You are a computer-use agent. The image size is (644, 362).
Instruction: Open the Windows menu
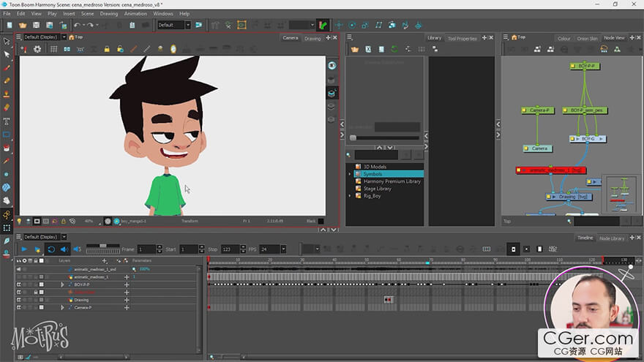pos(163,14)
